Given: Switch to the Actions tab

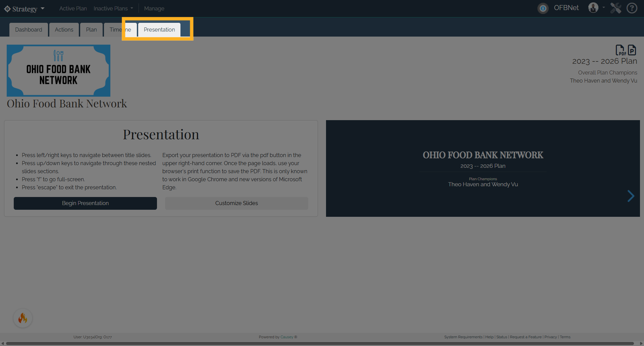Looking at the screenshot, I should tap(64, 30).
